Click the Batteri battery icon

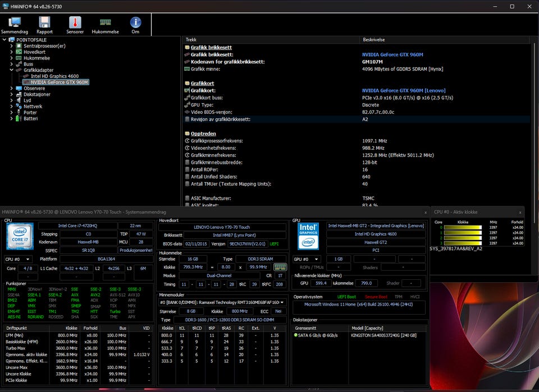19,118
